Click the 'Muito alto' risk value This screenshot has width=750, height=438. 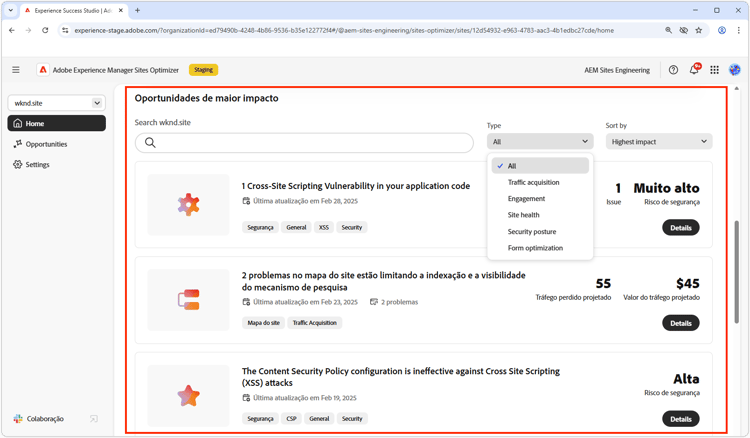click(666, 188)
